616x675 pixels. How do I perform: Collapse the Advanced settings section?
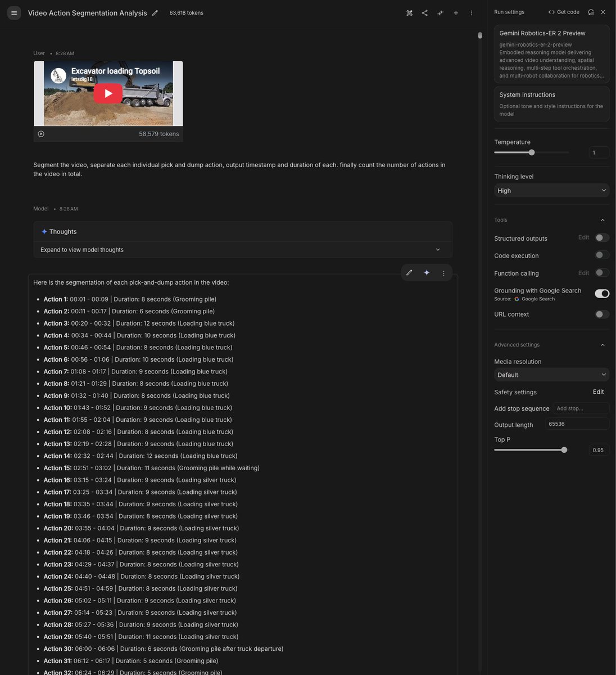point(603,345)
